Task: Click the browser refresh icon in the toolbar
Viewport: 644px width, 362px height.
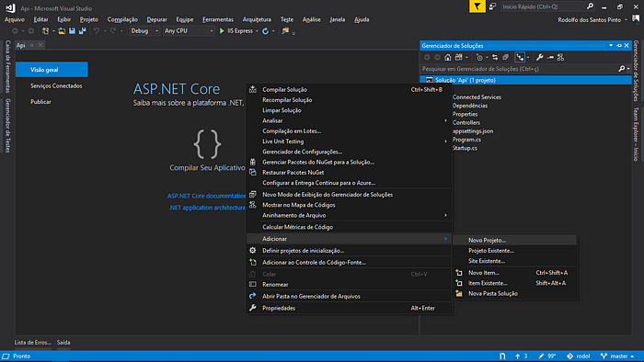Action: [x=265, y=30]
